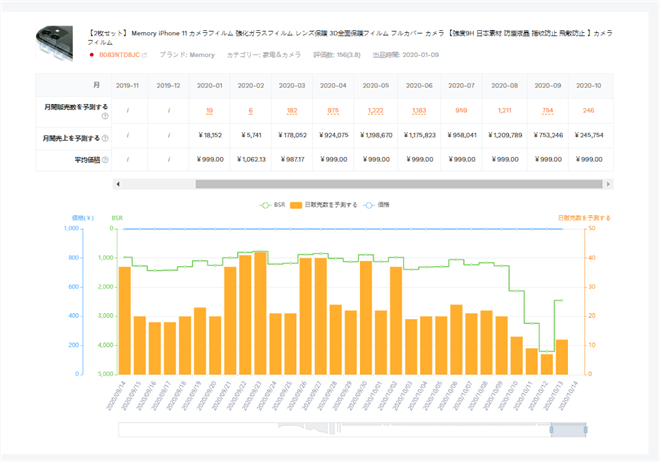Image resolution: width=660 pixels, height=462 pixels.
Task: Click help icon beside average price label
Action: 105,158
